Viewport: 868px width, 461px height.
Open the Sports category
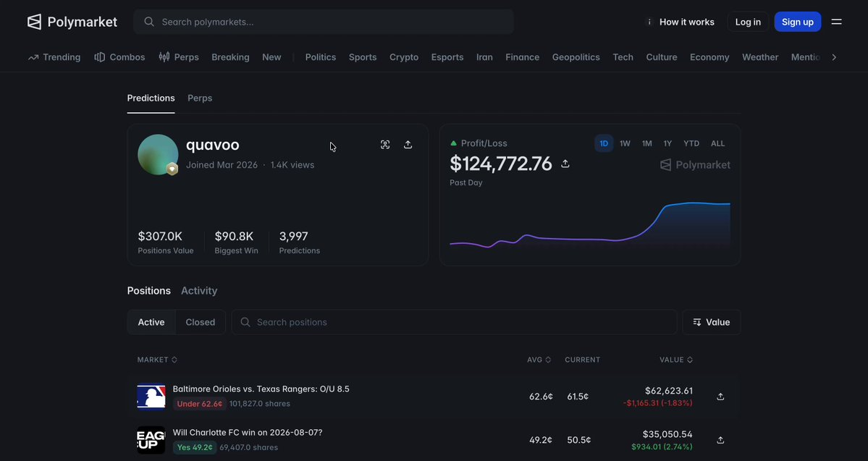(x=363, y=57)
